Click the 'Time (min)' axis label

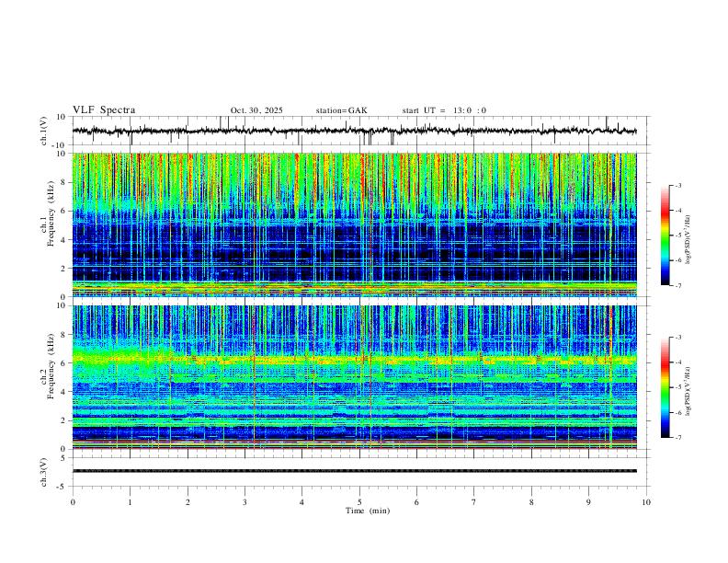[x=368, y=511]
